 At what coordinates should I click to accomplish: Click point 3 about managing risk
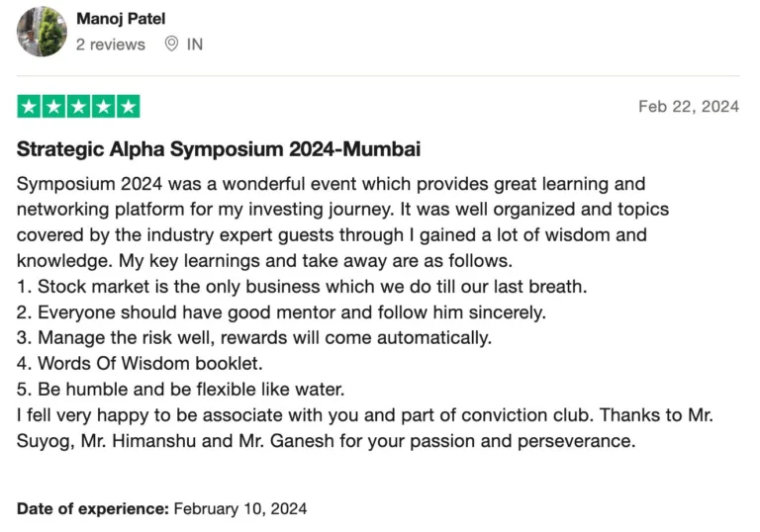point(254,338)
